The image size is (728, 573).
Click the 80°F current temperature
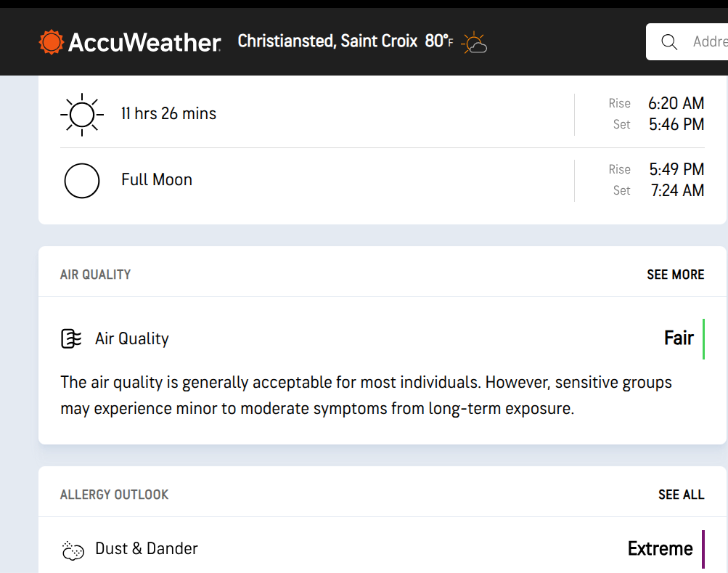pyautogui.click(x=438, y=41)
